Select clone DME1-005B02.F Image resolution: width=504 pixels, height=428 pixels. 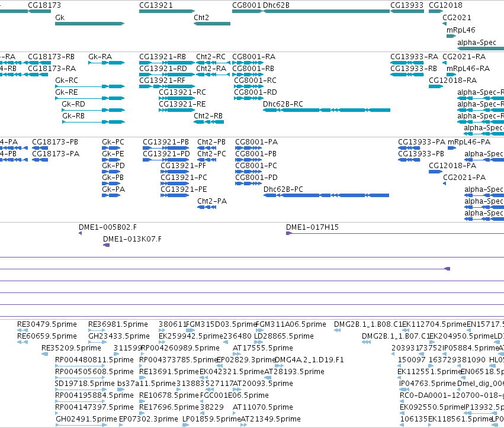pyautogui.click(x=81, y=233)
